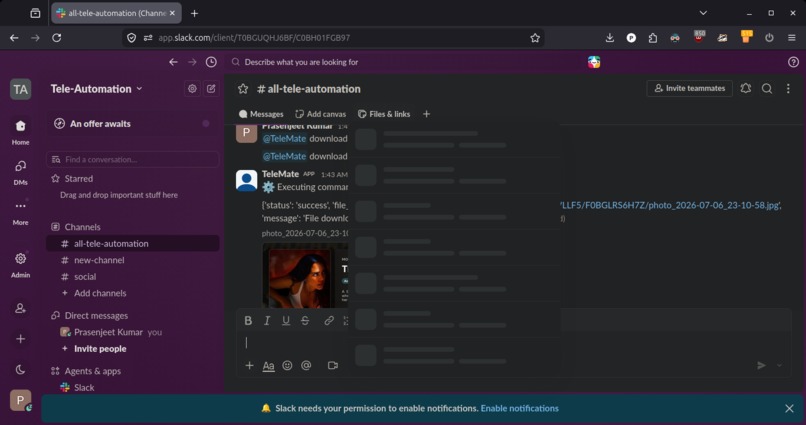Start a new message with compose icon
Screen dimensions: 806x425
click(211, 88)
